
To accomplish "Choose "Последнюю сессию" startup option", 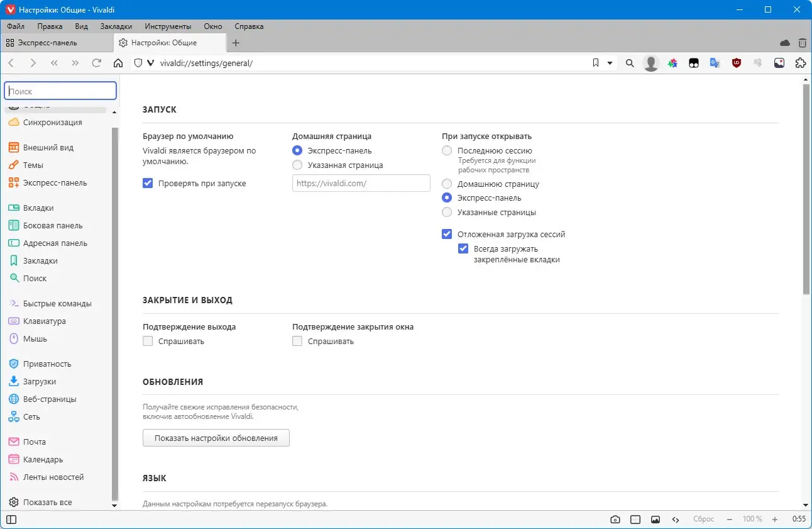I will click(x=447, y=151).
